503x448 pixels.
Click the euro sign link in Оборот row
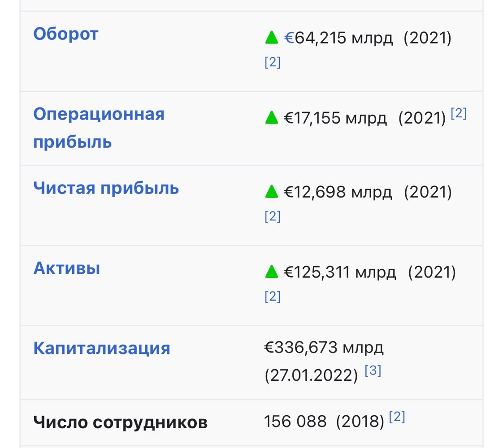[x=289, y=38]
